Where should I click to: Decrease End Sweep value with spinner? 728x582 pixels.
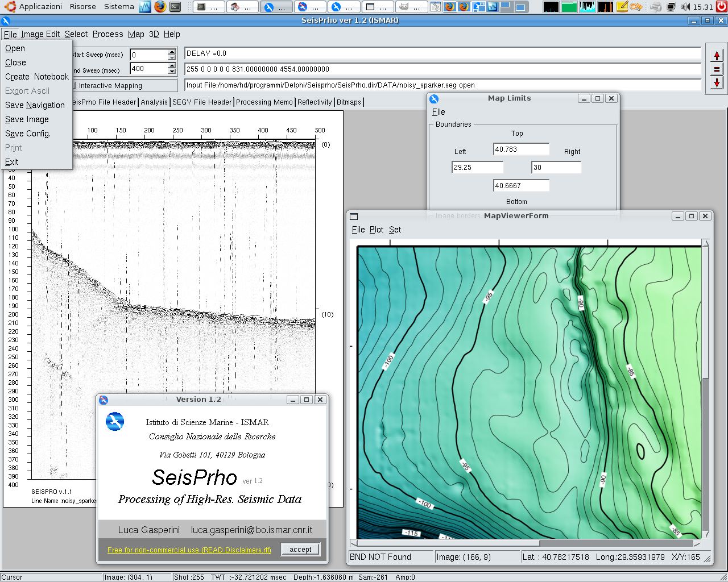coord(172,72)
